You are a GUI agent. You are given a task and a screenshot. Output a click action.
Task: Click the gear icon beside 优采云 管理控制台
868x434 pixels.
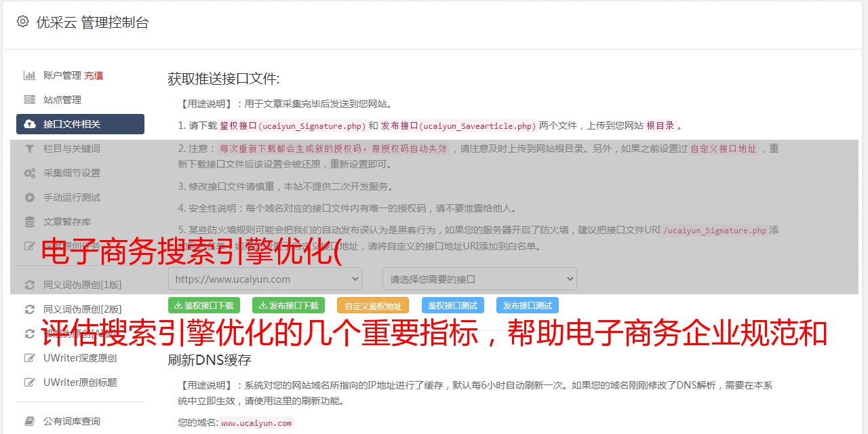pos(22,22)
